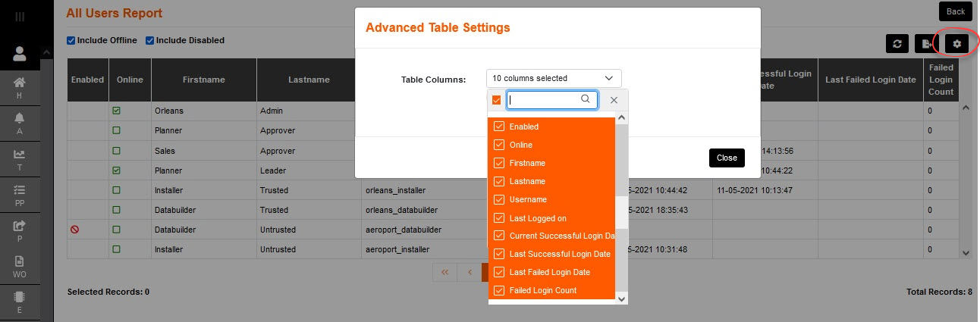Open the checklist (PP) sidebar item
This screenshot has height=322, width=980.
click(x=20, y=194)
